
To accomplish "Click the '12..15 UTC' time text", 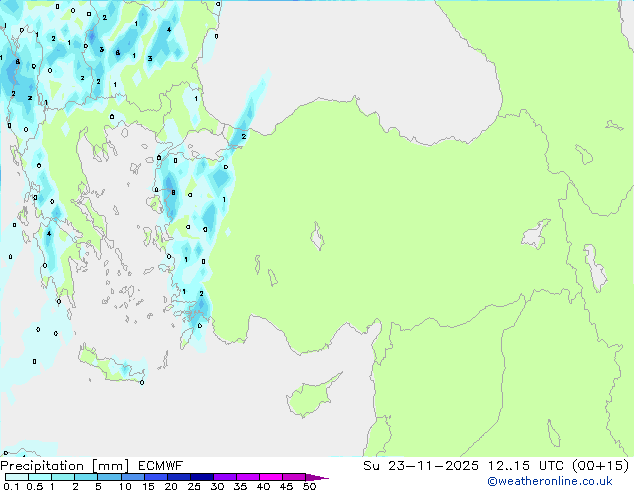I will [x=528, y=466].
